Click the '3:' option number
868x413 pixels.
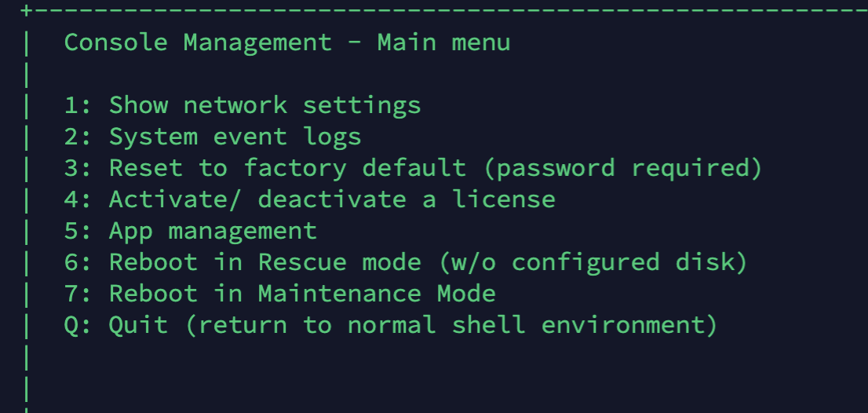click(x=78, y=168)
